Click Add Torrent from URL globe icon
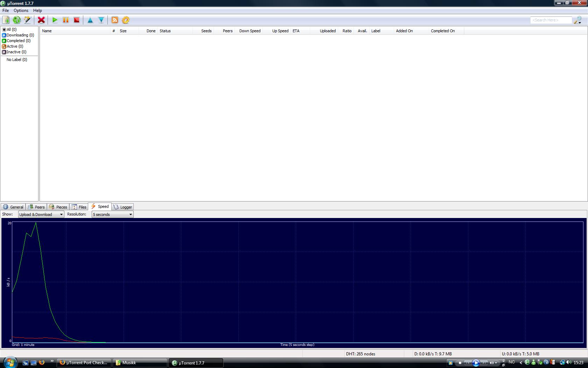 tap(17, 20)
